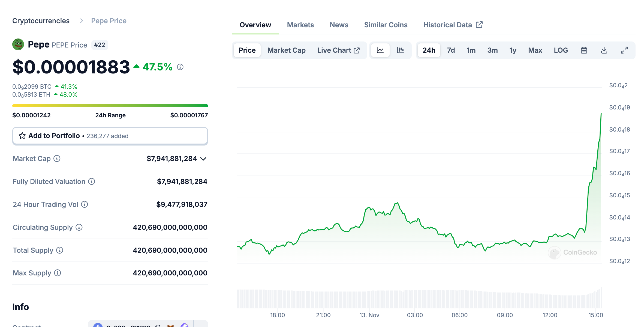The height and width of the screenshot is (327, 644).
Task: Click the Pepe coin logo icon
Action: point(18,44)
